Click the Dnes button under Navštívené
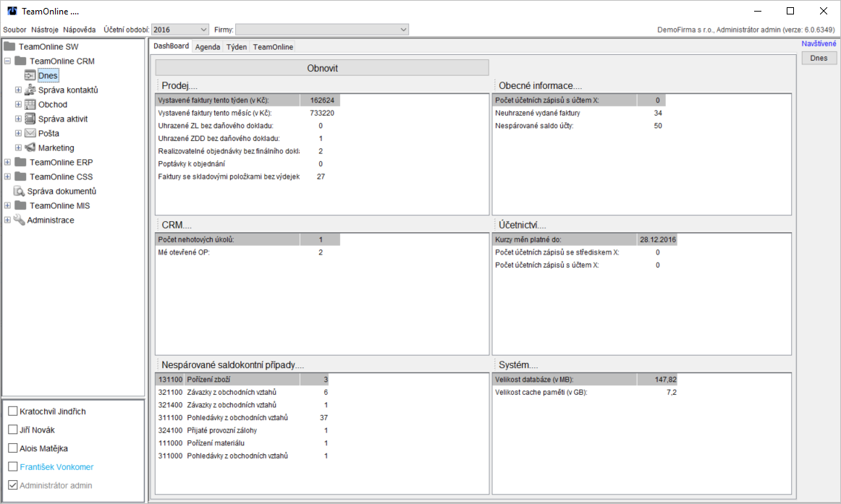 pos(819,58)
